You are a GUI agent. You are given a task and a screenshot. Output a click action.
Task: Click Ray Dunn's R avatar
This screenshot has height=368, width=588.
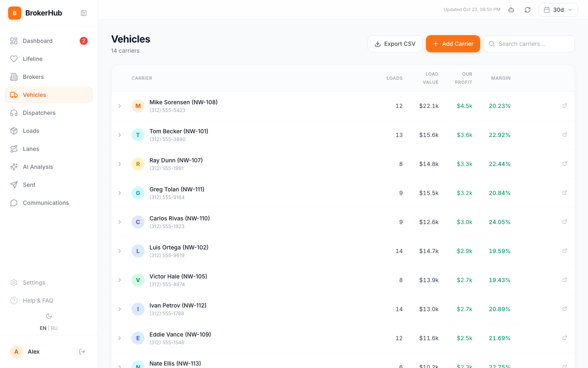[138, 164]
